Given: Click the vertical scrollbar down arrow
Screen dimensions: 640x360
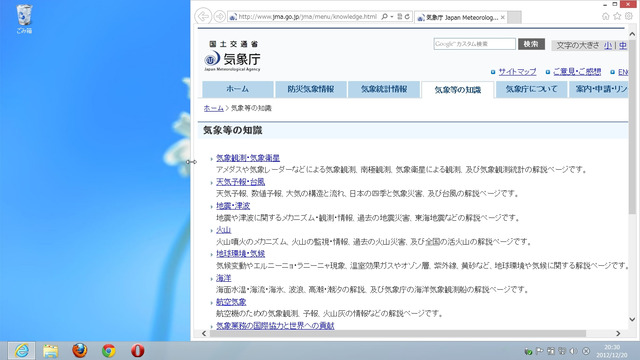Looking at the screenshot, I should point(632,320).
